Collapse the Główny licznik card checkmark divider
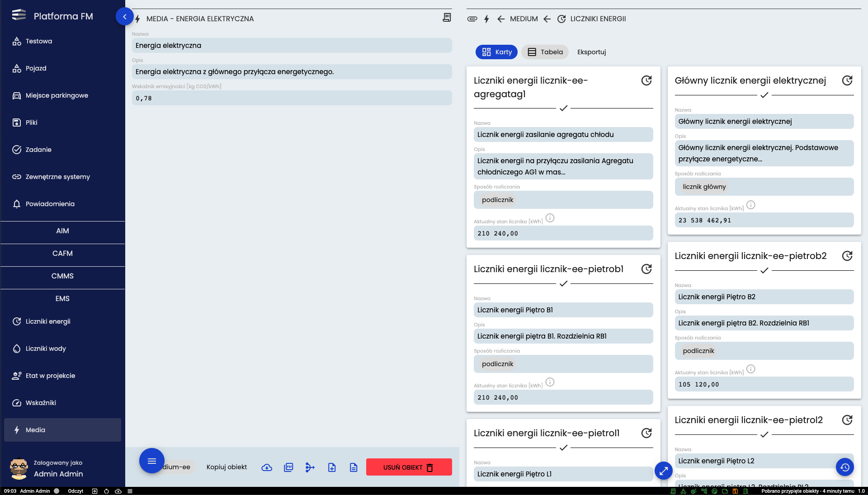The height and width of the screenshot is (495, 868). pyautogui.click(x=764, y=95)
